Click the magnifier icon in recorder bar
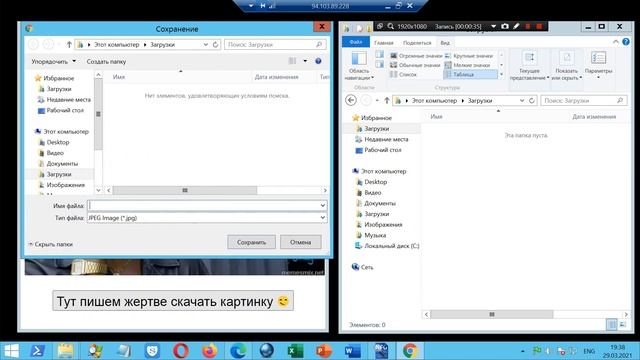Image resolution: width=640 pixels, height=360 pixels. point(391,26)
